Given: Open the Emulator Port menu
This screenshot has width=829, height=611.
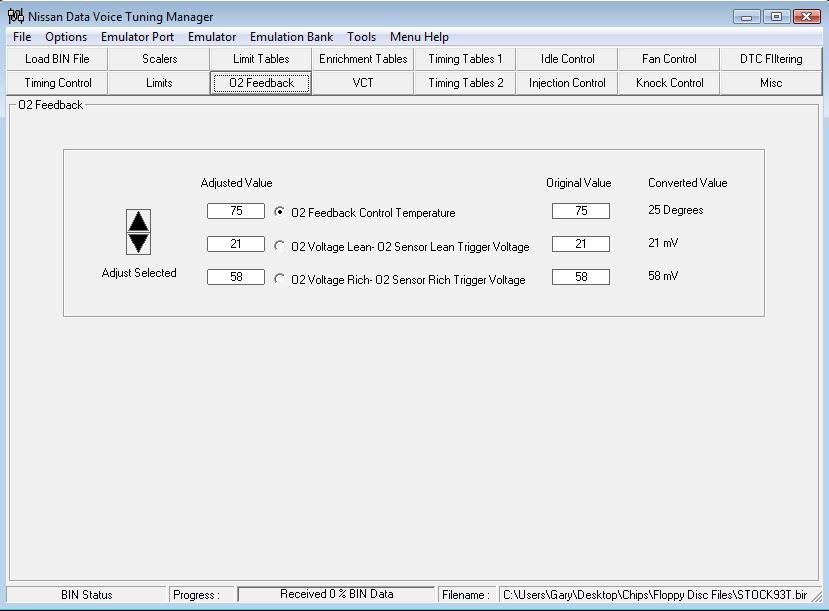Looking at the screenshot, I should (137, 37).
